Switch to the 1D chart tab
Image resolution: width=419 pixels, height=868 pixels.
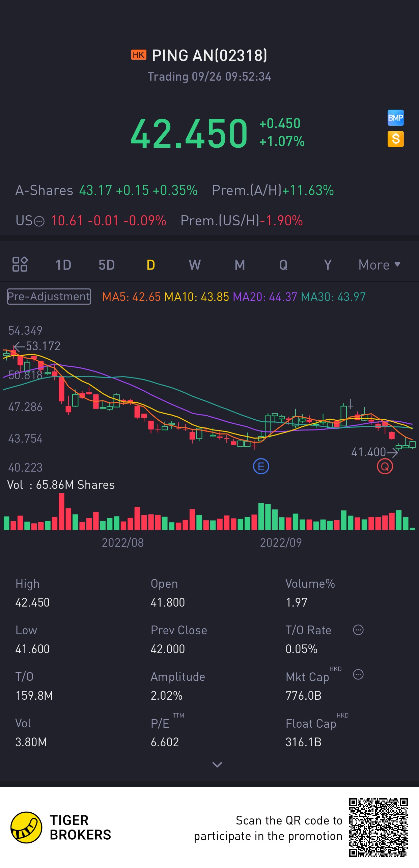point(63,265)
